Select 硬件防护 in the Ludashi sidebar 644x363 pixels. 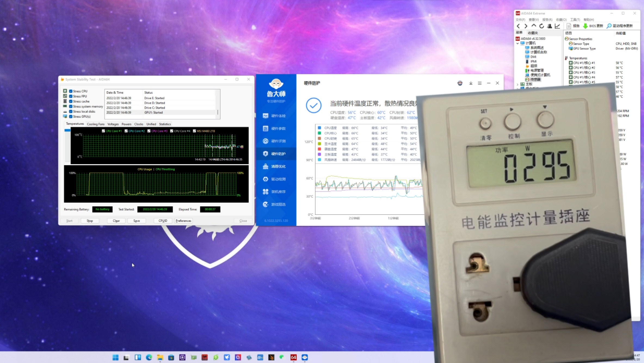[276, 154]
